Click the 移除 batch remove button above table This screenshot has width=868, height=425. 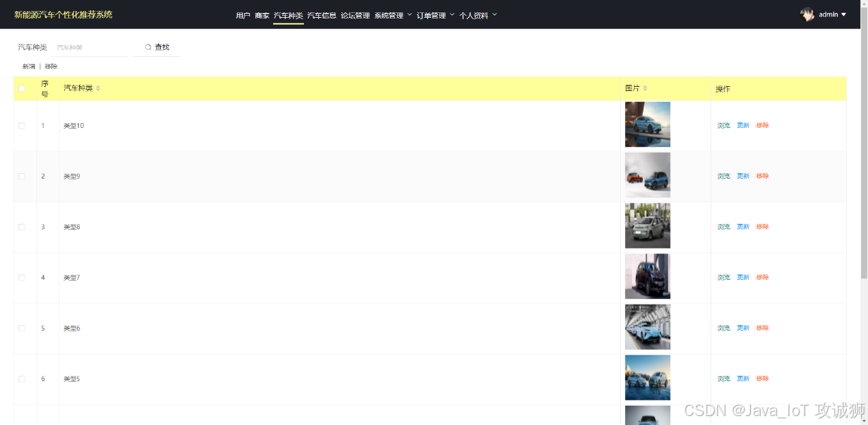51,66
